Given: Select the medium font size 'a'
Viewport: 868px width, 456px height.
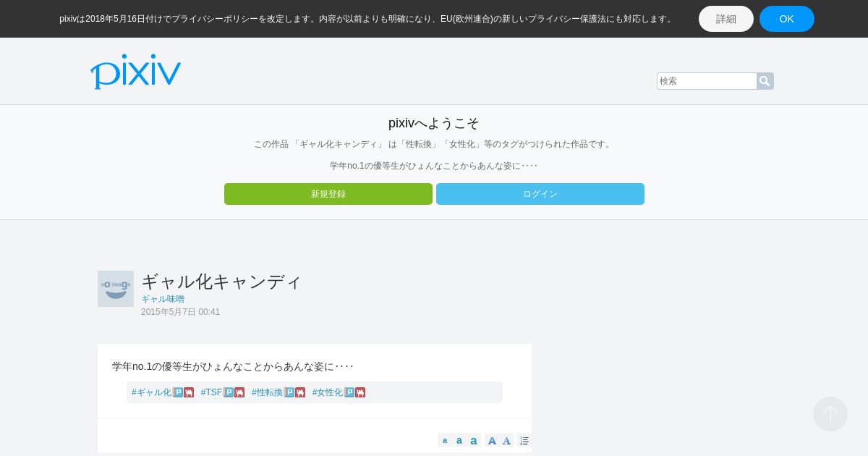Looking at the screenshot, I should pos(459,440).
